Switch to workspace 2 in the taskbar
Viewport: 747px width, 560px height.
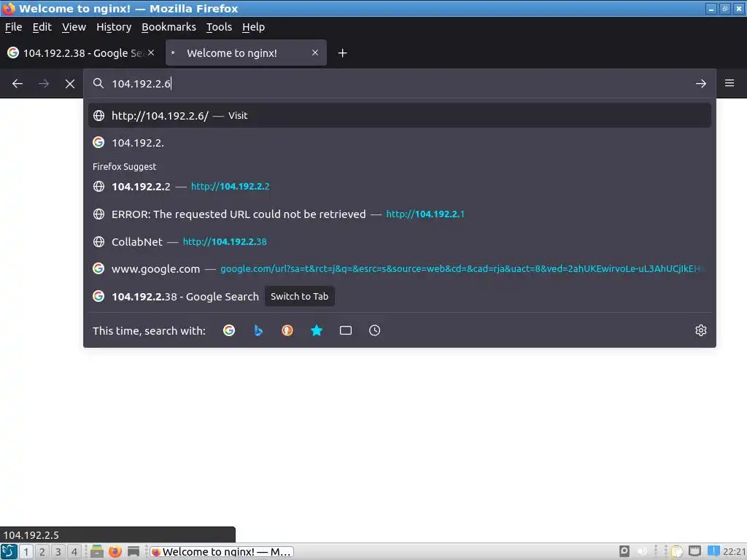pyautogui.click(x=42, y=552)
